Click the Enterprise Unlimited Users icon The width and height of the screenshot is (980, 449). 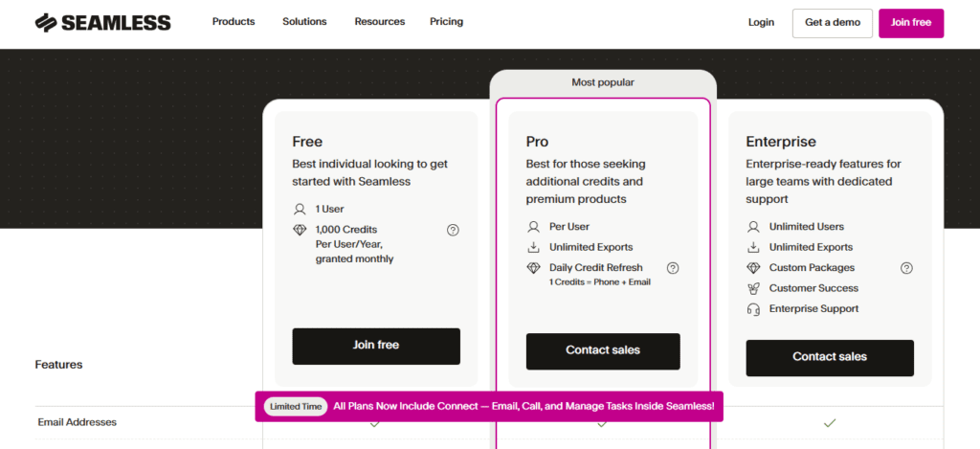[753, 227]
